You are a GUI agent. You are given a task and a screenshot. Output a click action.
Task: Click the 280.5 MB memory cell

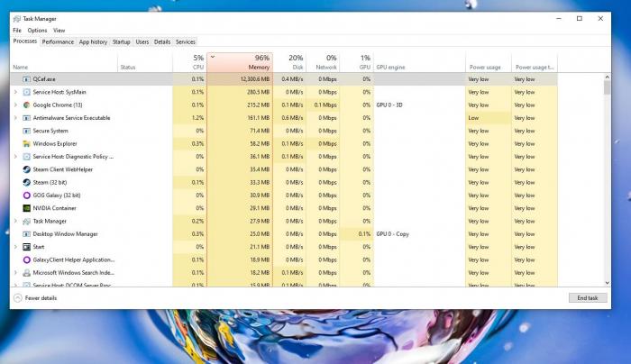coord(240,92)
